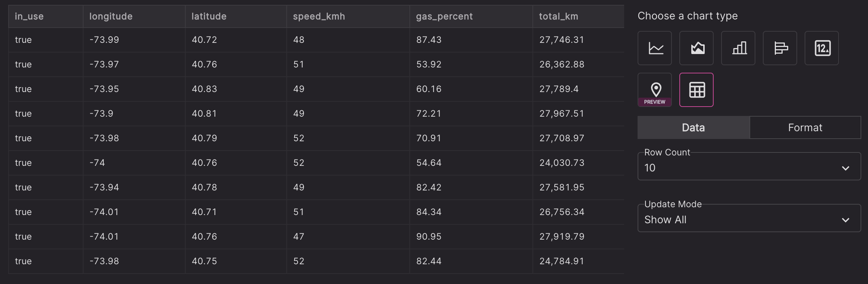Open the Update Mode dropdown
The image size is (868, 284).
pos(742,219)
